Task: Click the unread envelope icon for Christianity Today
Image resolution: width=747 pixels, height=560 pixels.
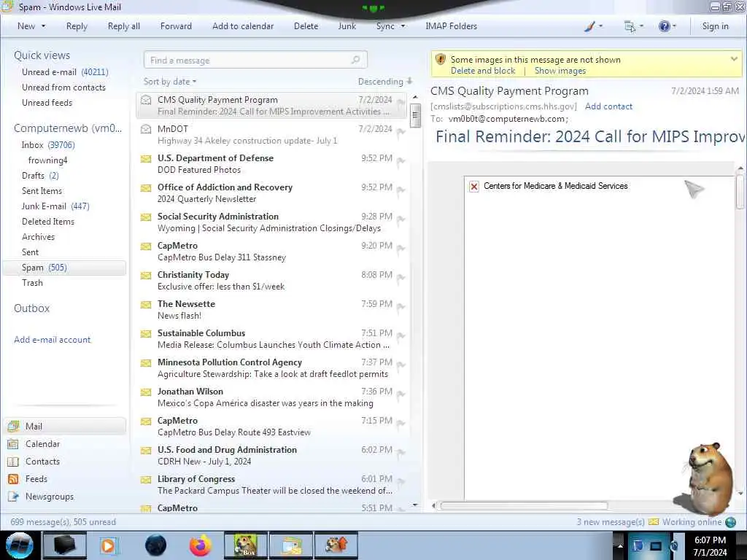Action: (146, 275)
